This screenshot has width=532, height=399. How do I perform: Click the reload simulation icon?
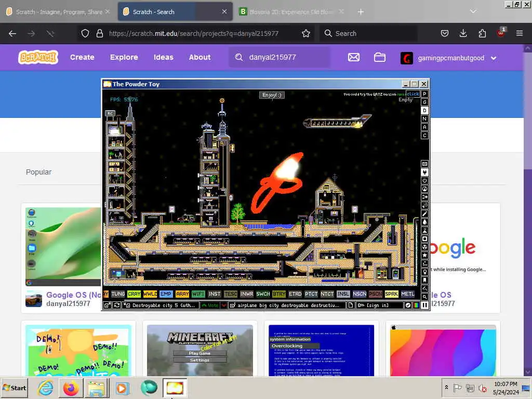coord(117,305)
